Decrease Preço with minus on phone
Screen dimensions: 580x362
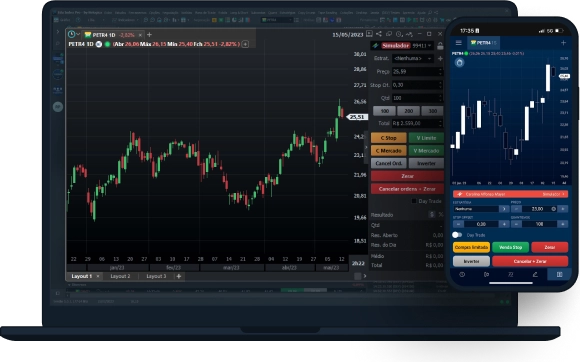pos(516,209)
